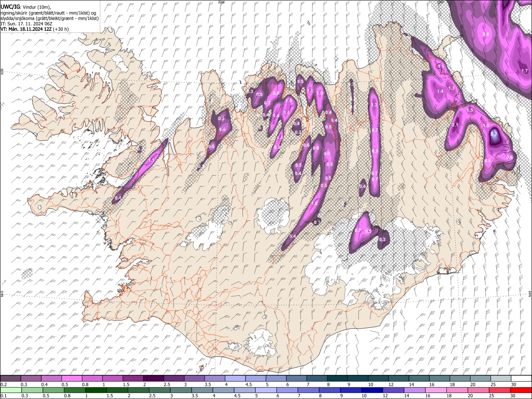
Task: Click the 'UWC/IG' title text
Action: point(10,7)
